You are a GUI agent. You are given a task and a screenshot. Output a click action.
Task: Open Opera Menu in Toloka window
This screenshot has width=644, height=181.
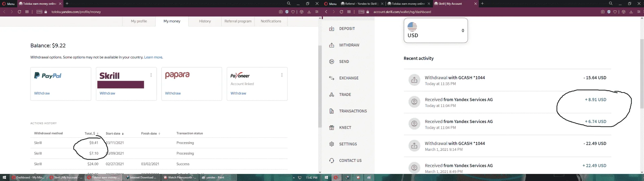[8, 4]
